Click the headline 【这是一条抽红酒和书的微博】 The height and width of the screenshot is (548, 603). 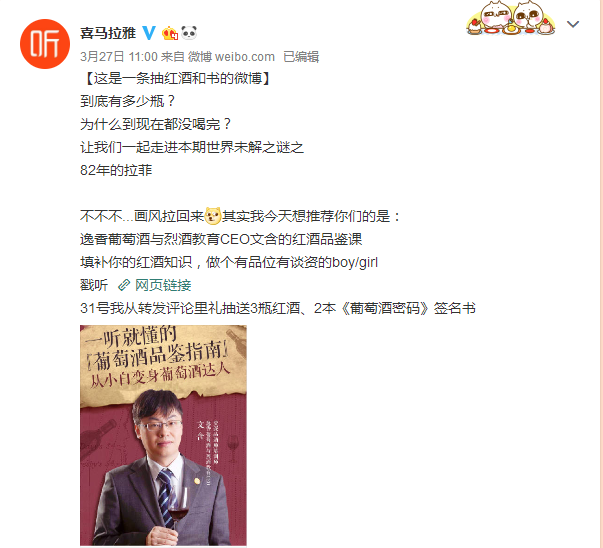pyautogui.click(x=177, y=78)
